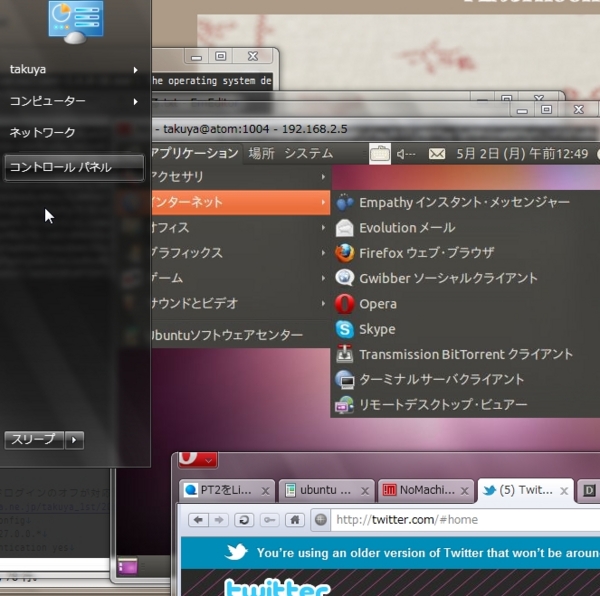Open the tab with D icon
The image size is (600, 596).
click(x=589, y=490)
